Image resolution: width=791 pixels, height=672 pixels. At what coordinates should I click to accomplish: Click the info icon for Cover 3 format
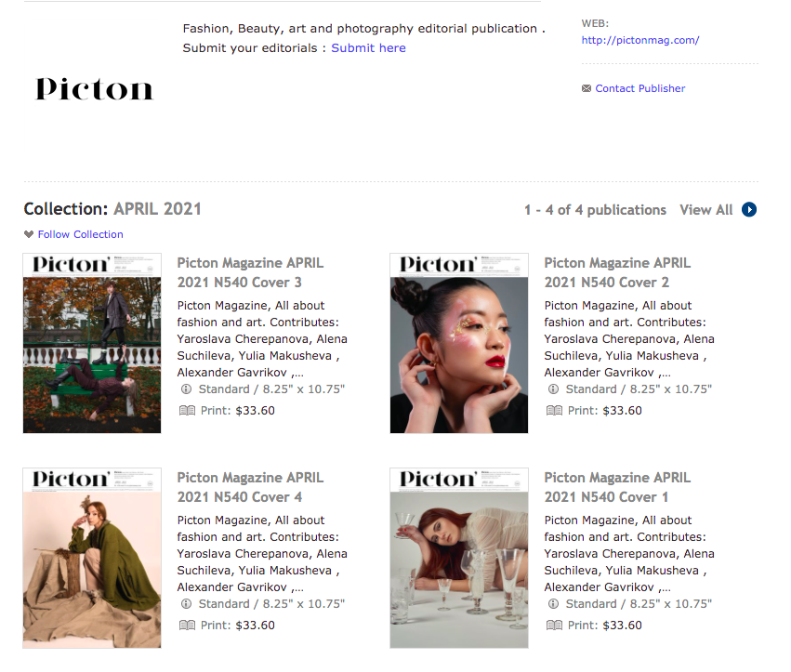(x=186, y=389)
